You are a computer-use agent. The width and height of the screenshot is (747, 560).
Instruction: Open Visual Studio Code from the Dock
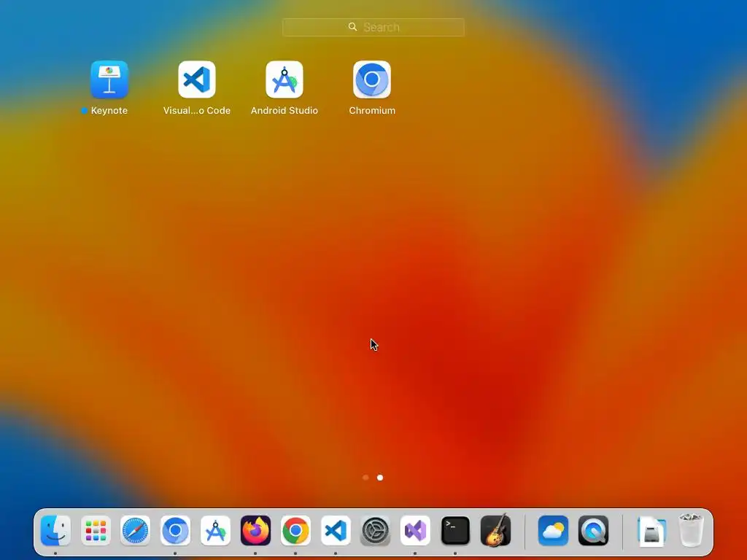point(336,531)
